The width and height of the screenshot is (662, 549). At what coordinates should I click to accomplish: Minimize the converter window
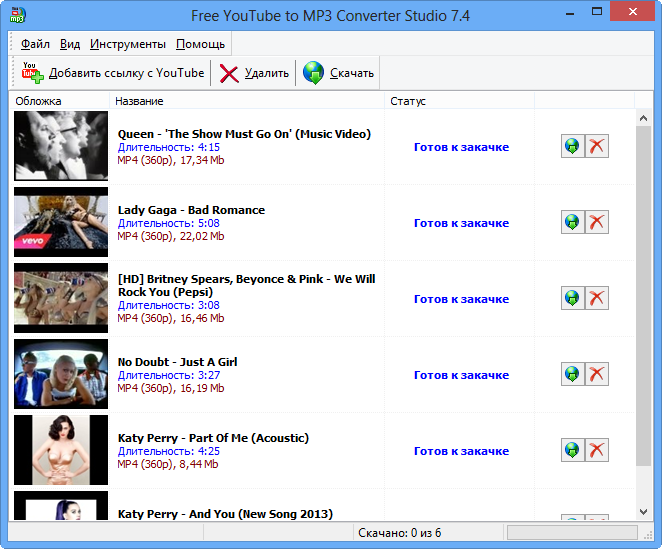pos(570,13)
